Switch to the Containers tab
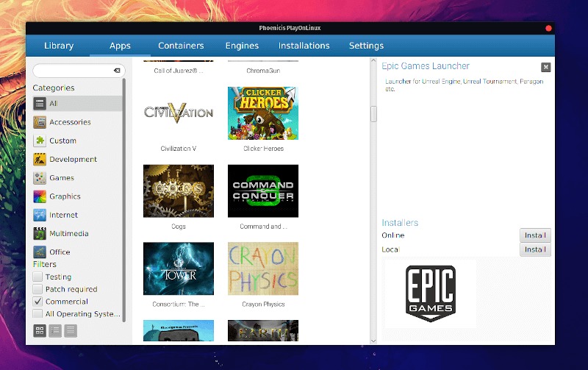This screenshot has height=370, width=588. pyautogui.click(x=181, y=46)
